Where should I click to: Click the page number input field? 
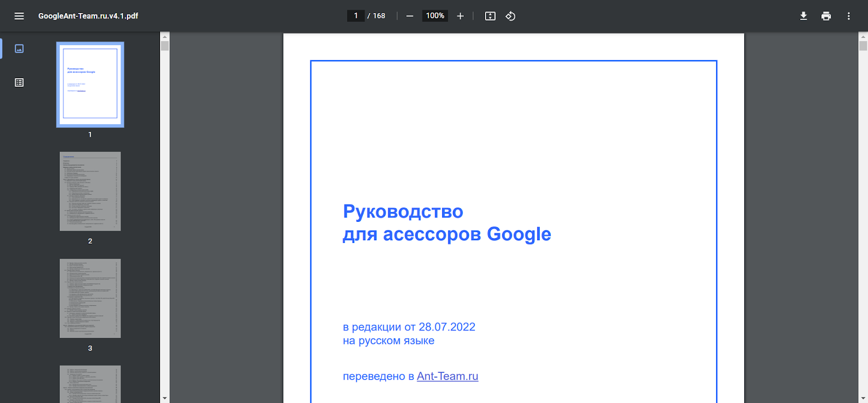point(356,16)
